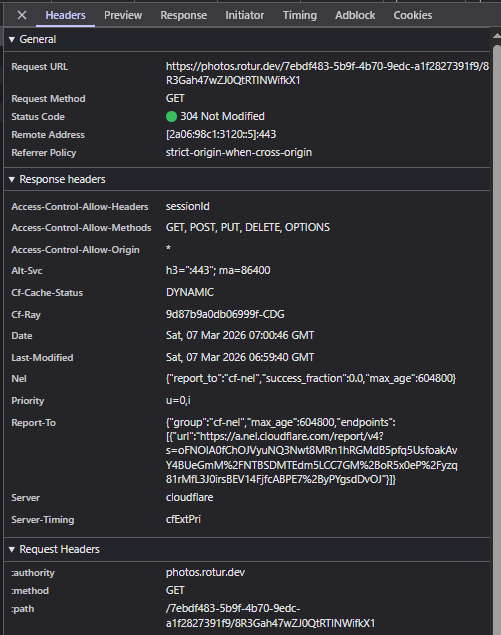
Task: Open the Timing tab
Action: click(300, 15)
